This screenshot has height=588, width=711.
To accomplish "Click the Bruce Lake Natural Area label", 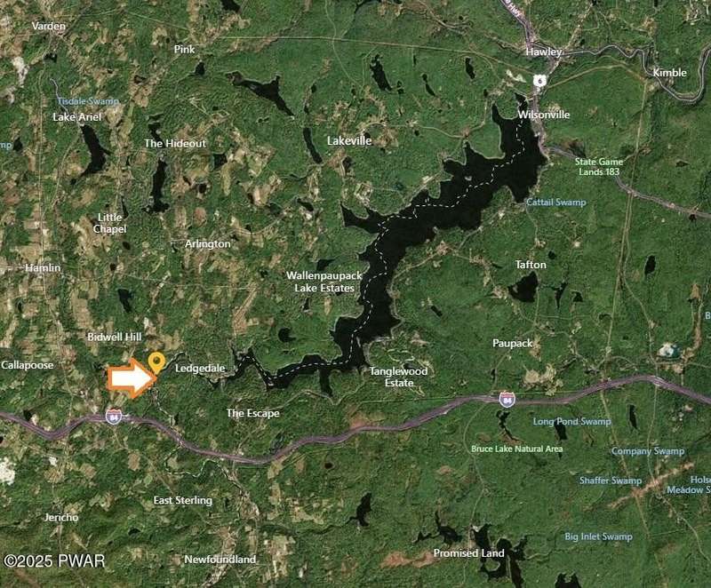I will point(517,449).
